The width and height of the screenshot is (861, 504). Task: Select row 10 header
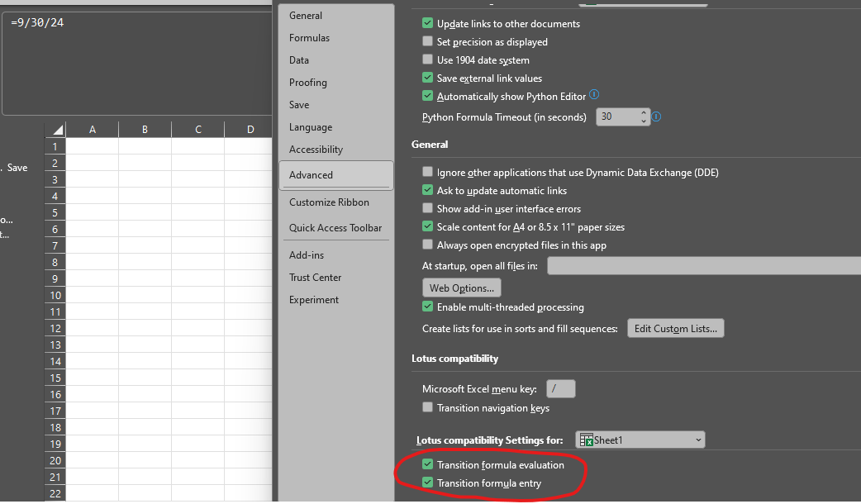point(55,295)
